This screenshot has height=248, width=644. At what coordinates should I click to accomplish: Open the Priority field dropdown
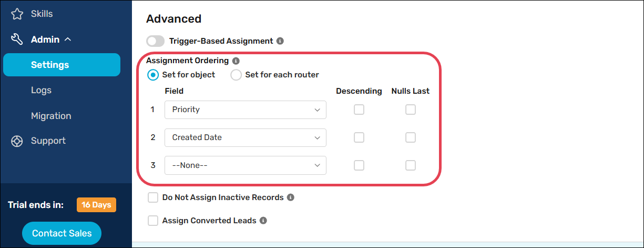(x=246, y=110)
